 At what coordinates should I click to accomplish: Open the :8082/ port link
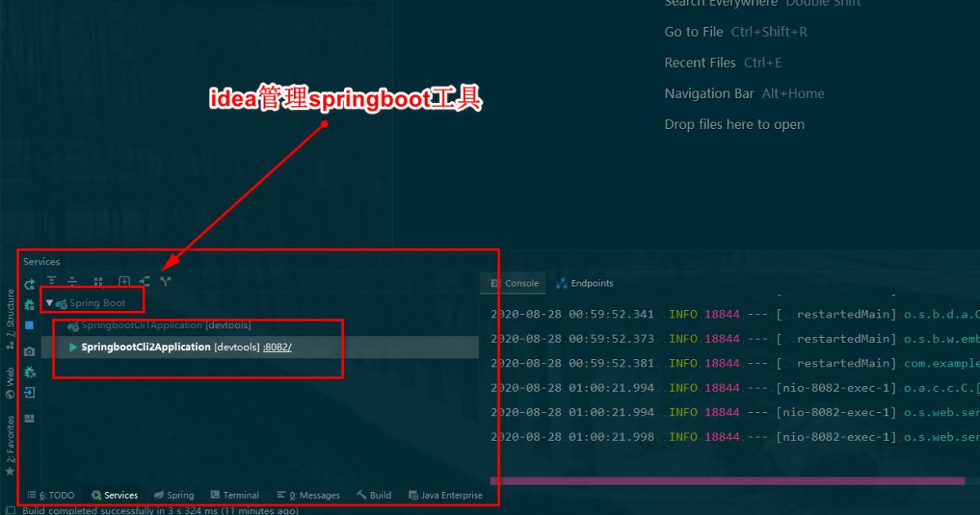277,347
